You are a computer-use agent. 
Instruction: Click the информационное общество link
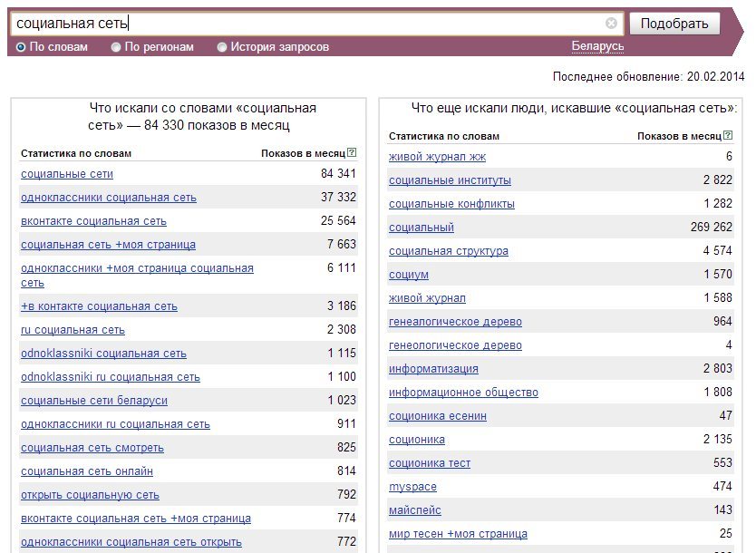463,393
